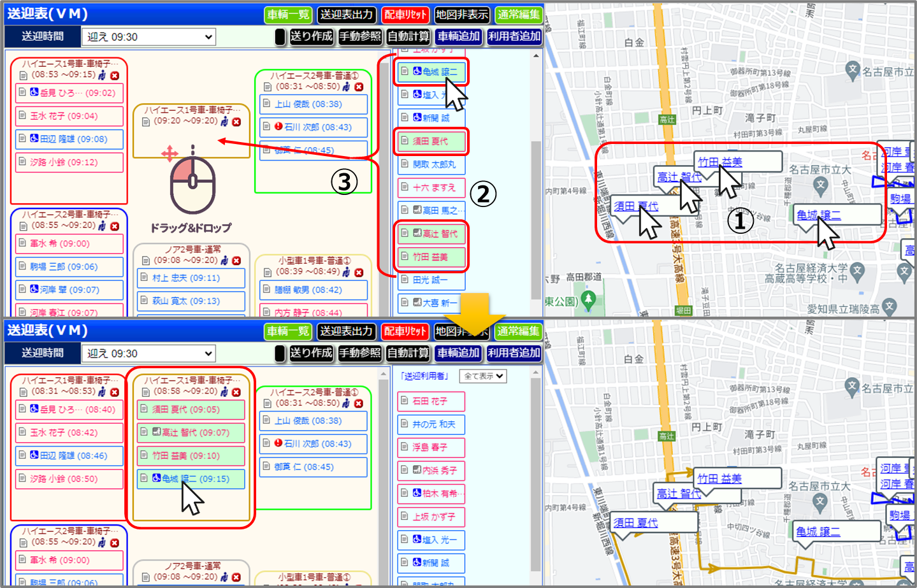Click 車輌追加 in the upper toolbar

[x=458, y=36]
